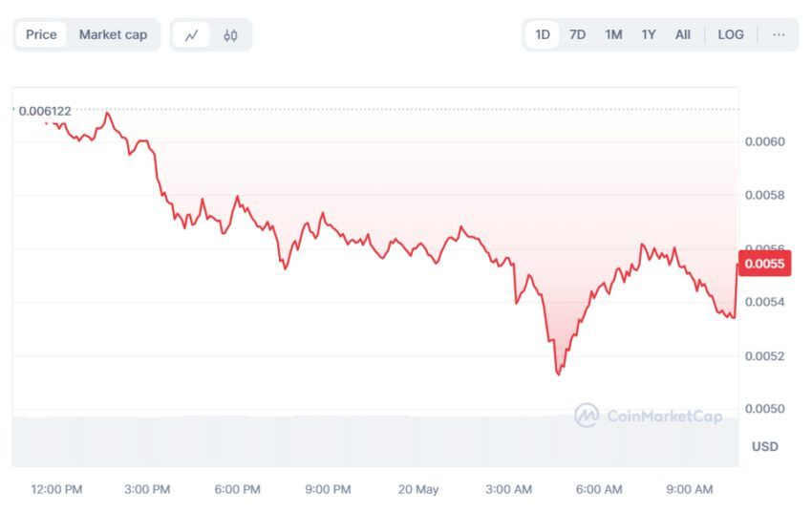The image size is (812, 513).
Task: Open the three-dot more options menu
Action: click(x=779, y=34)
